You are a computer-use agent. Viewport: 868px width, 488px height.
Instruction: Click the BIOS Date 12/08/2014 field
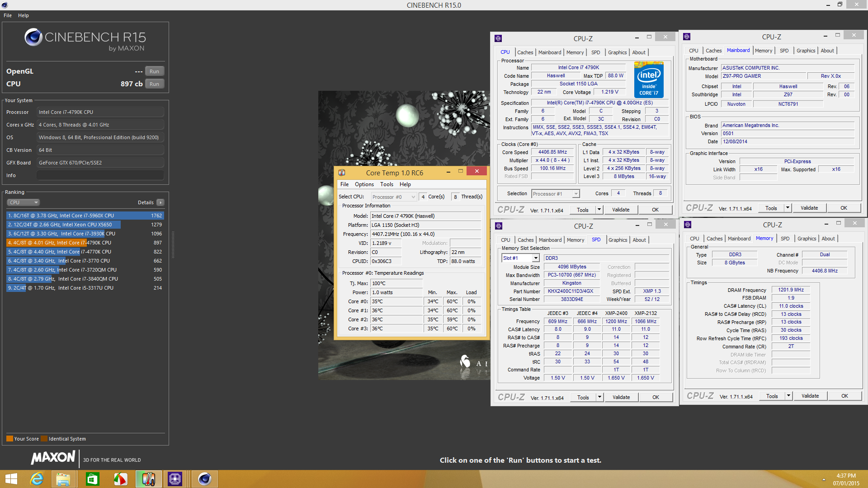tap(788, 141)
